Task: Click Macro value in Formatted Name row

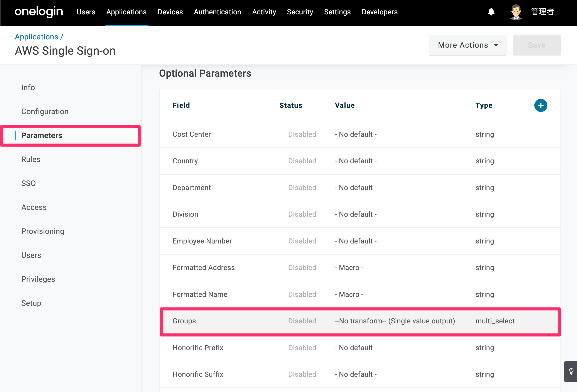Action: [349, 294]
